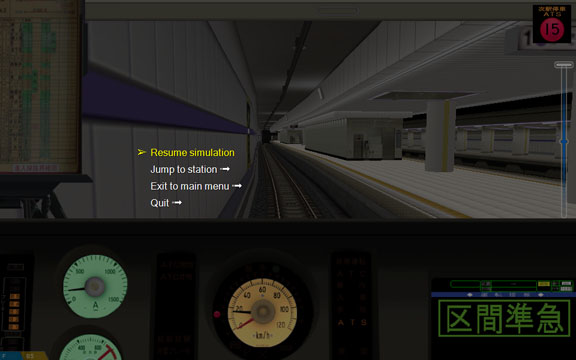Select Resume simulation in the pause menu
The height and width of the screenshot is (360, 576).
point(192,152)
